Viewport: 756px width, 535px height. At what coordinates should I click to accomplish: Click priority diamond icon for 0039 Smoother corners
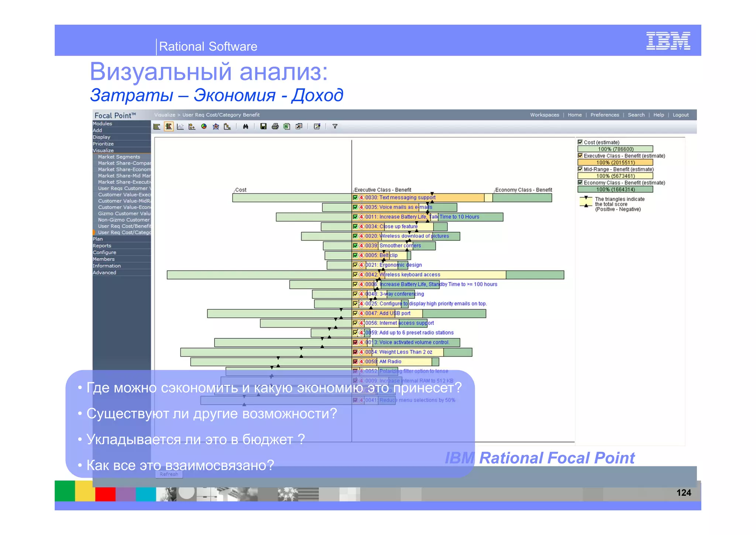click(361, 246)
